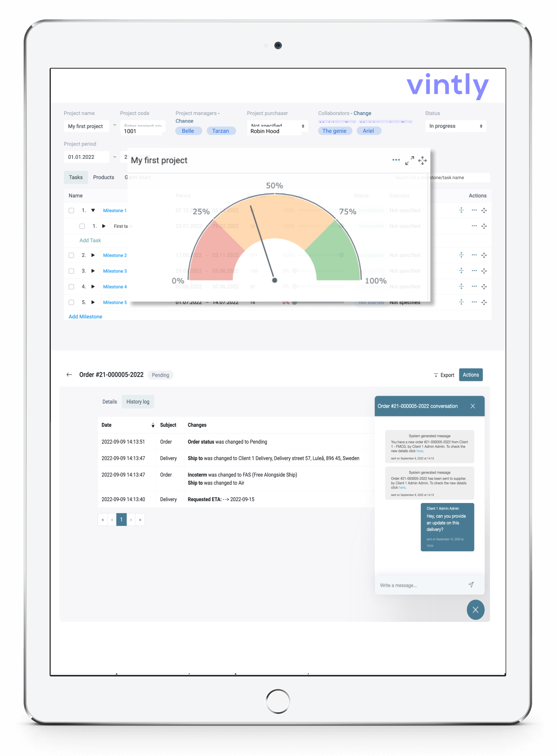The width and height of the screenshot is (556, 756).
Task: Open more options for the First task row
Action: click(474, 226)
